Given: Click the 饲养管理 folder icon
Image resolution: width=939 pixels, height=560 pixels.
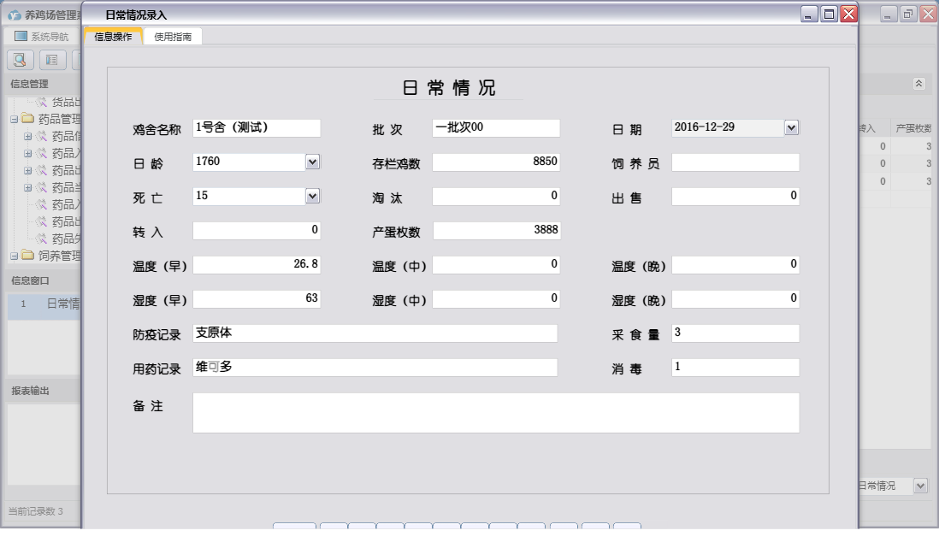Looking at the screenshot, I should pyautogui.click(x=26, y=254).
